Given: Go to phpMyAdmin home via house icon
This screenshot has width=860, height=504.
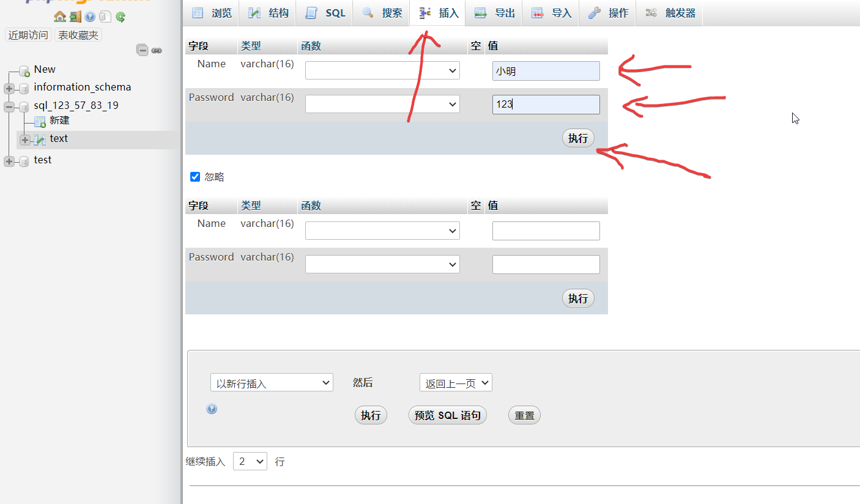Looking at the screenshot, I should pyautogui.click(x=59, y=17).
